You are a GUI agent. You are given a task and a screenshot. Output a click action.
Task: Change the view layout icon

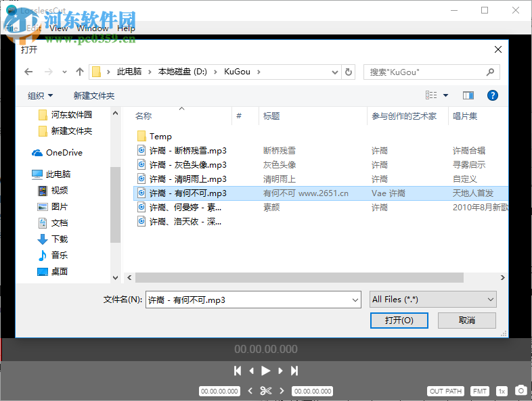431,95
